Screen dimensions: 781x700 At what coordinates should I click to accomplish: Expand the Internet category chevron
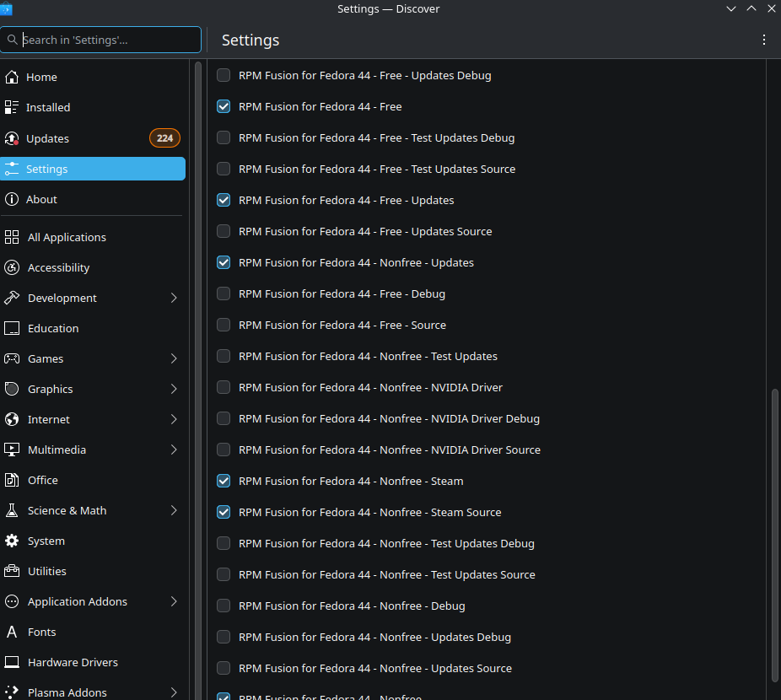click(x=174, y=419)
